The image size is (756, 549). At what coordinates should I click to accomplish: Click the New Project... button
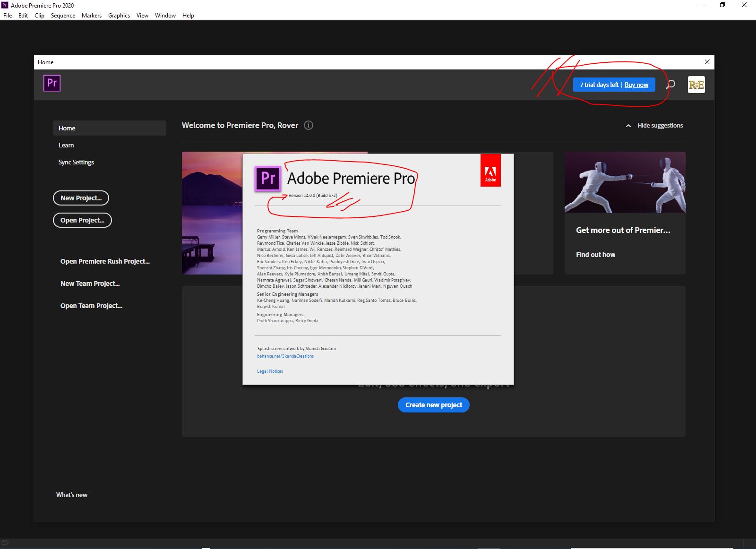click(81, 198)
